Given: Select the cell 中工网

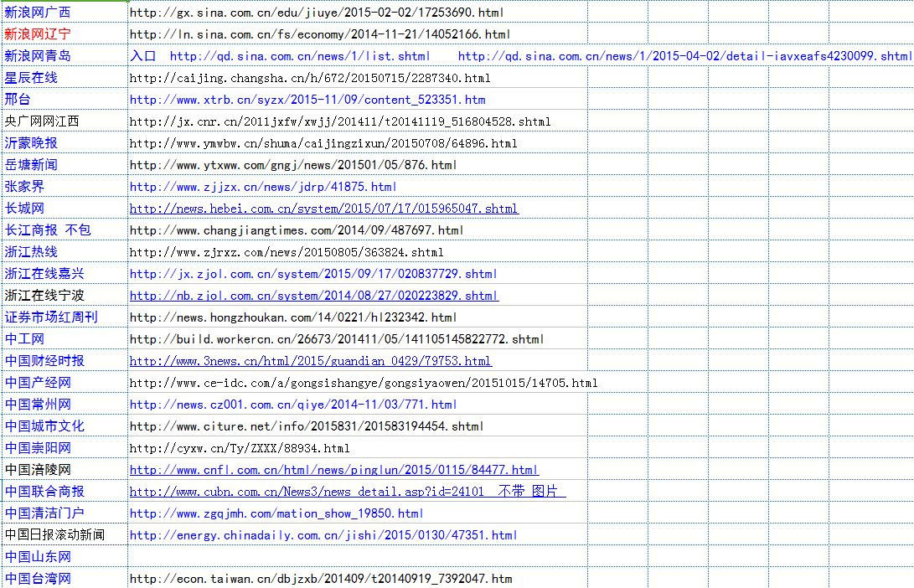Looking at the screenshot, I should (65, 338).
